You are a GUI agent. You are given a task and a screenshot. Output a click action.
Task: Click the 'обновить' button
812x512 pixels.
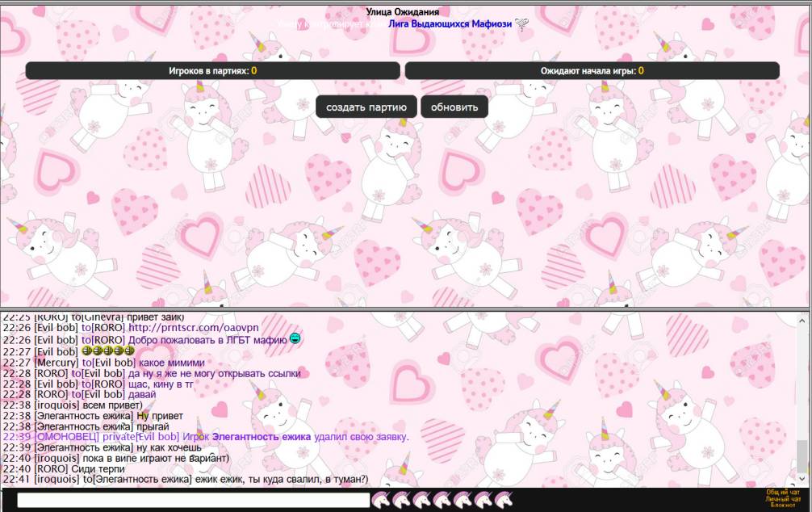pos(454,107)
